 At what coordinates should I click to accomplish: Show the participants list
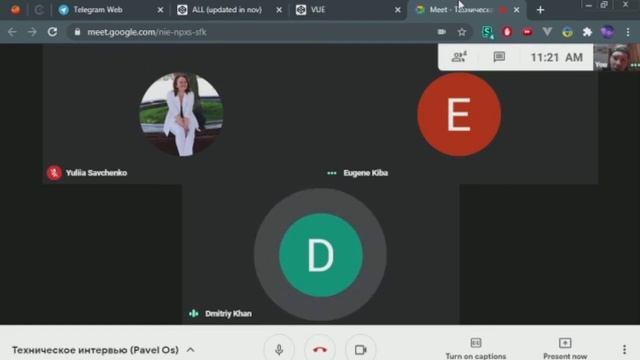(x=459, y=57)
